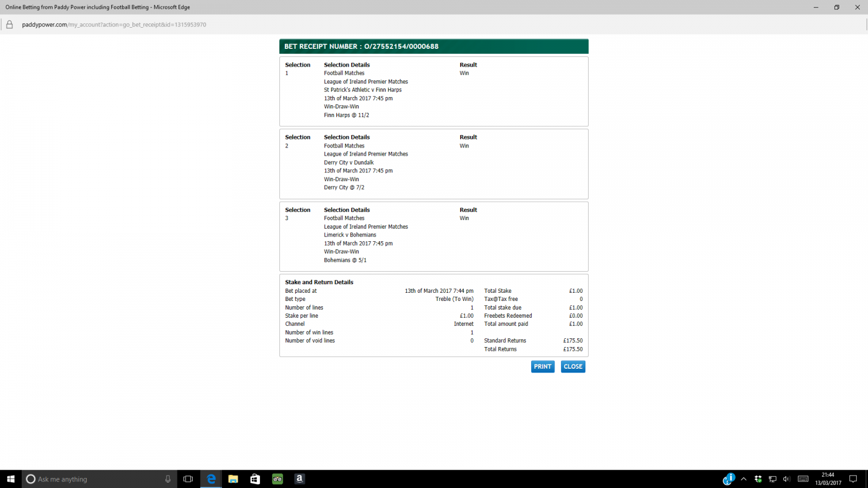Open the Amazon taskbar icon
The height and width of the screenshot is (488, 868).
299,479
